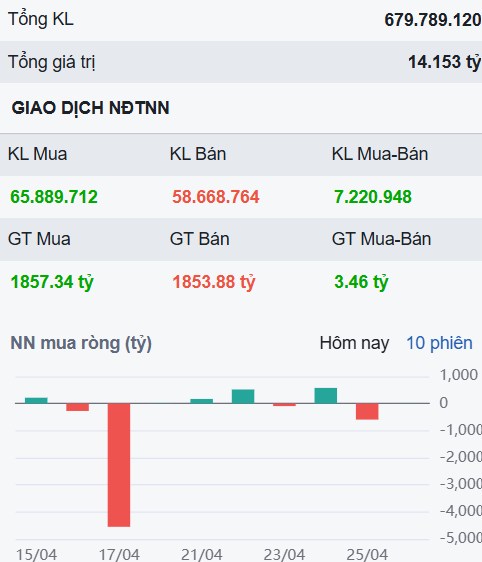Click the 21/04 date axis label

(x=202, y=554)
